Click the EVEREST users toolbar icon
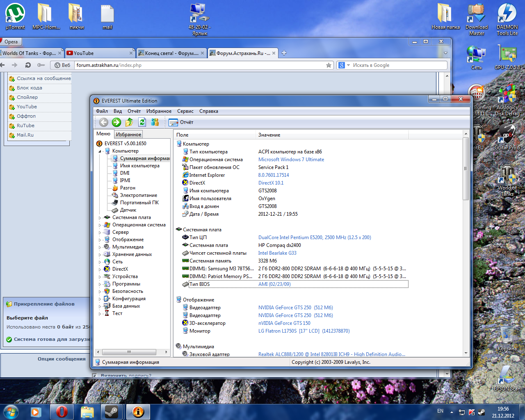The height and width of the screenshot is (420, 525). click(x=155, y=122)
